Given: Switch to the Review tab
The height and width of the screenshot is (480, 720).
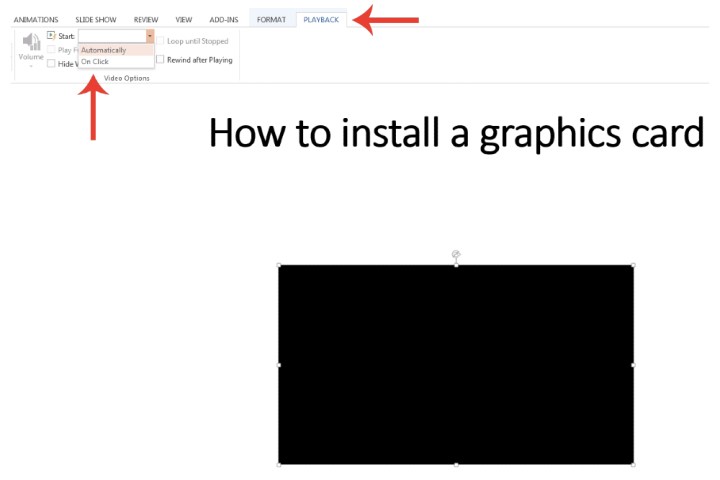Looking at the screenshot, I should pyautogui.click(x=146, y=20).
